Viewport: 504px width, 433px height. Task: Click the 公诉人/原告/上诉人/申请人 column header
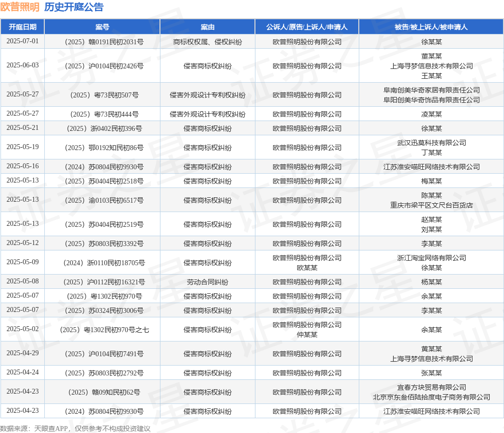click(x=307, y=27)
